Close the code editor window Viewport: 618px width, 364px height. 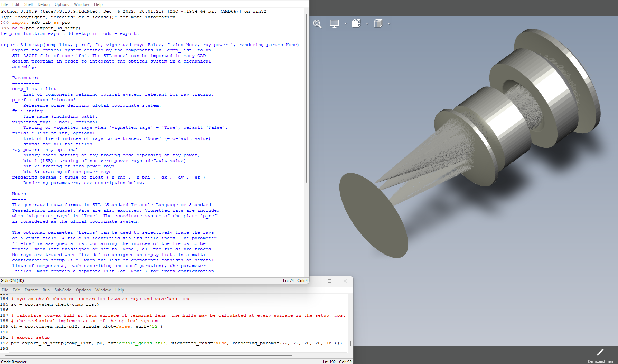pyautogui.click(x=345, y=281)
